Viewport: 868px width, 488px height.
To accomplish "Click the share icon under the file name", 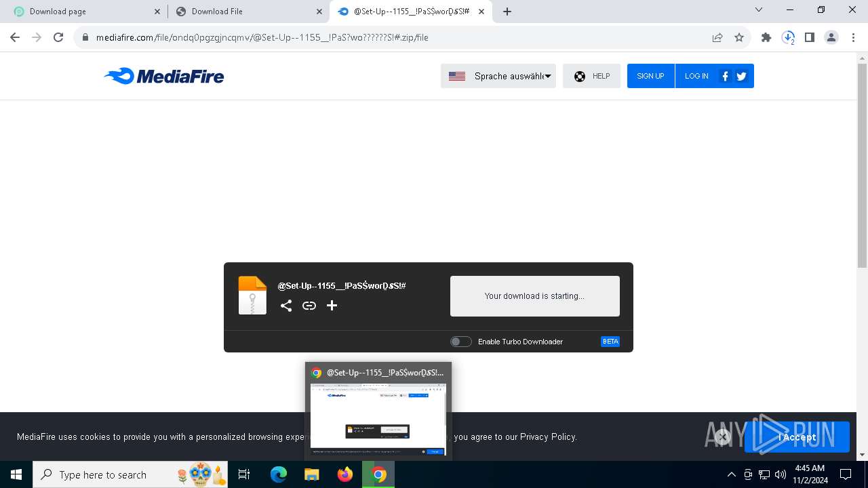I will coord(286,306).
